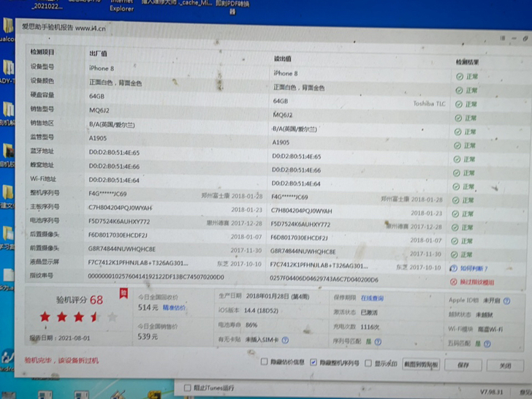Click the green check icon in 销售地区 row
The width and height of the screenshot is (532, 399).
(457, 132)
